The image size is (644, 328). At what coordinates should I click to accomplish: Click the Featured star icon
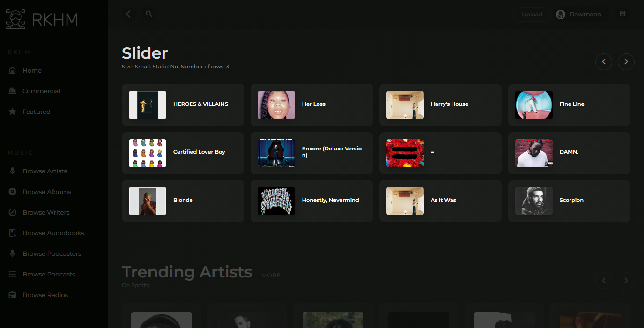pos(13,112)
